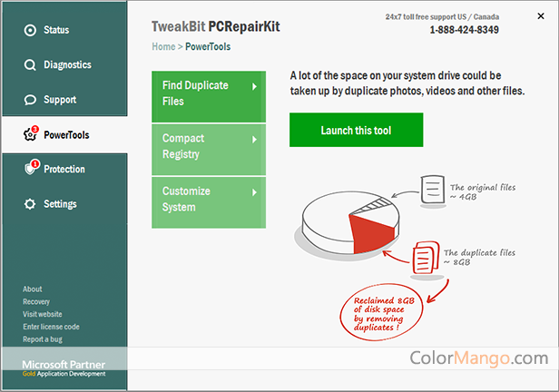Click the PowerTools breadcrumb
Screen dimensions: 559x392
coord(208,46)
